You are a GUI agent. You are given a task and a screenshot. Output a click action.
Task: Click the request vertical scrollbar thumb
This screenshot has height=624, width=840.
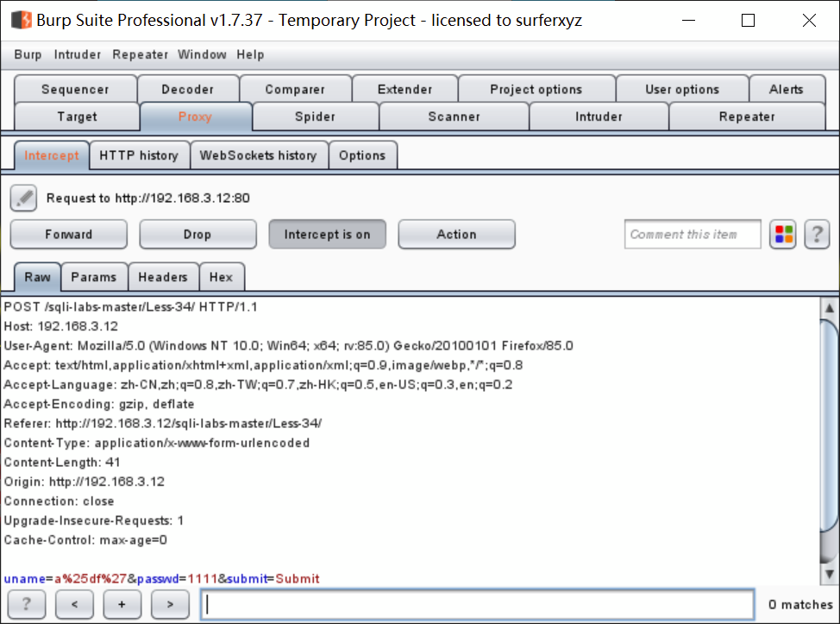coord(830,426)
